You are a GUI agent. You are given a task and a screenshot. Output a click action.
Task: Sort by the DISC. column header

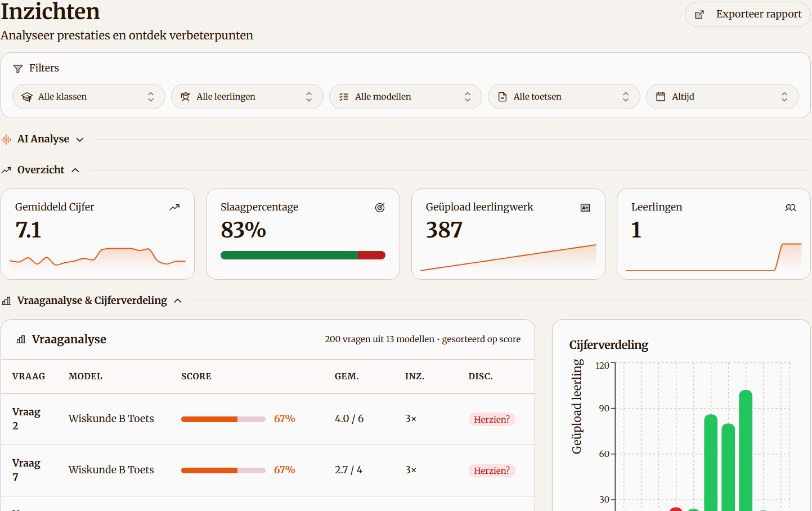pos(481,376)
